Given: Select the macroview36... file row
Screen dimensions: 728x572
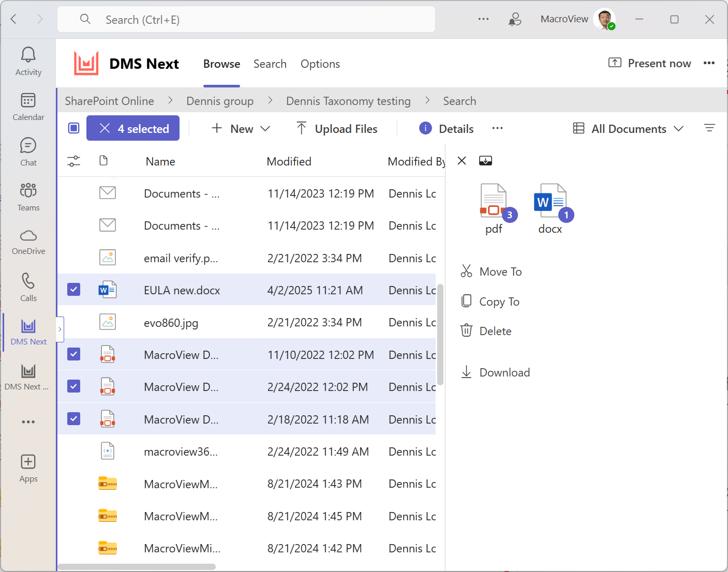Looking at the screenshot, I should pyautogui.click(x=246, y=451).
